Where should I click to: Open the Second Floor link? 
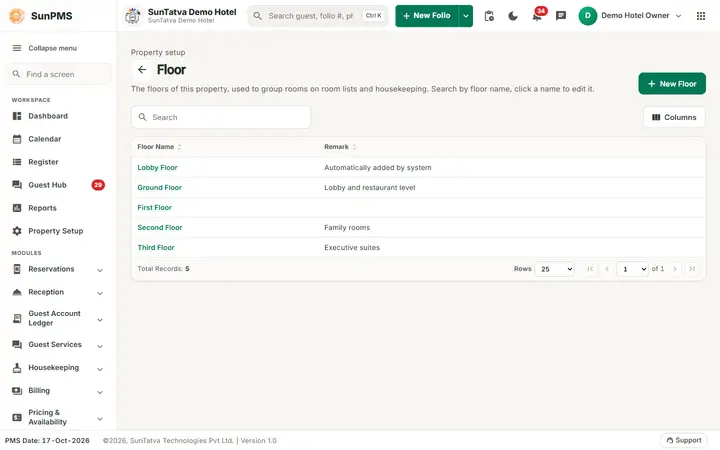[x=160, y=227]
